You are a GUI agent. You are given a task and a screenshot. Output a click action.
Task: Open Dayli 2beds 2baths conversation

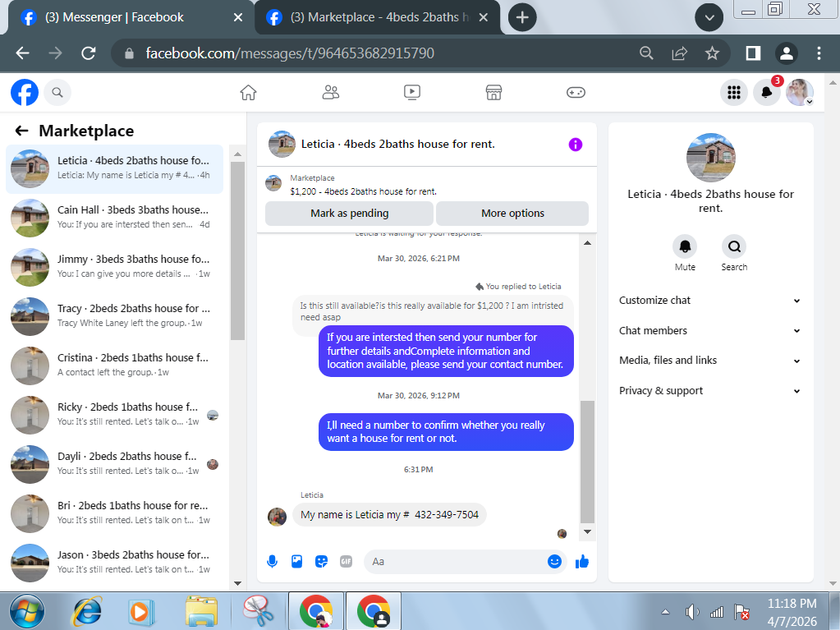point(115,464)
